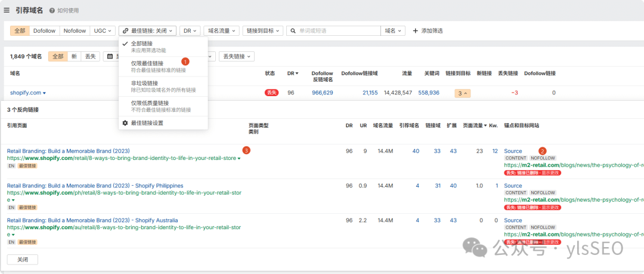The width and height of the screenshot is (644, 274).
Task: Click the 关闭 button
Action: pos(23,260)
